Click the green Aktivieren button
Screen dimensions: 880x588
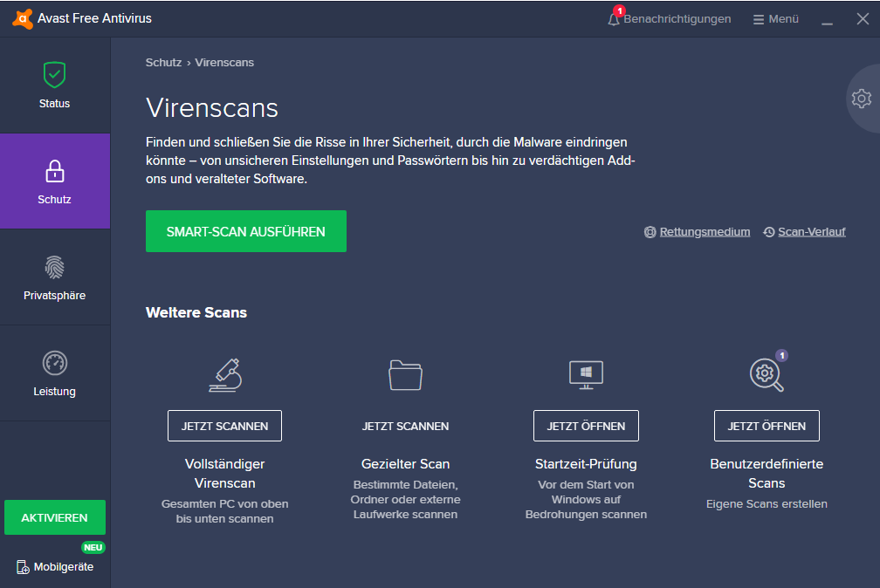point(55,517)
